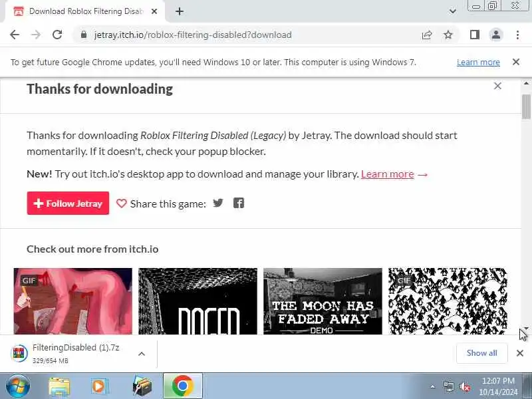Dismiss the Windows 7 update notice

pyautogui.click(x=516, y=62)
